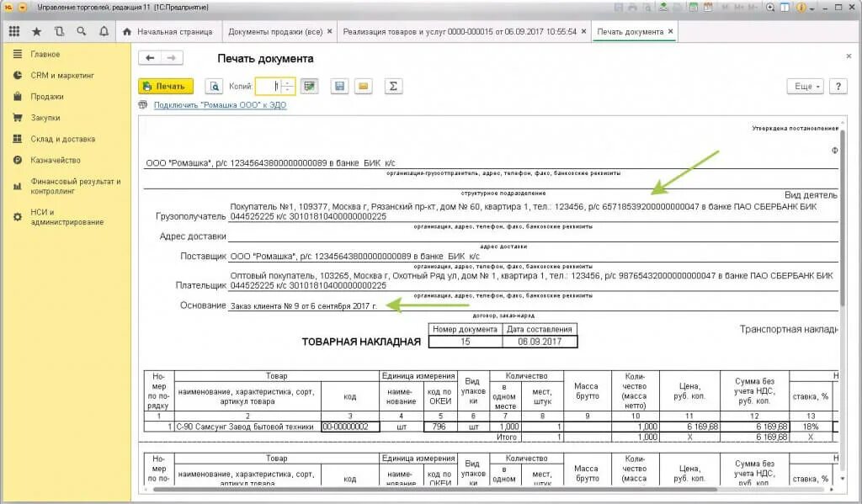Open notifications bell icon

tap(104, 31)
